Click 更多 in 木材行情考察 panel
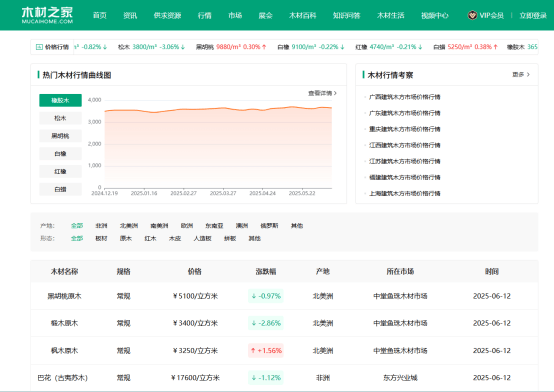The width and height of the screenshot is (554, 392). 521,75
